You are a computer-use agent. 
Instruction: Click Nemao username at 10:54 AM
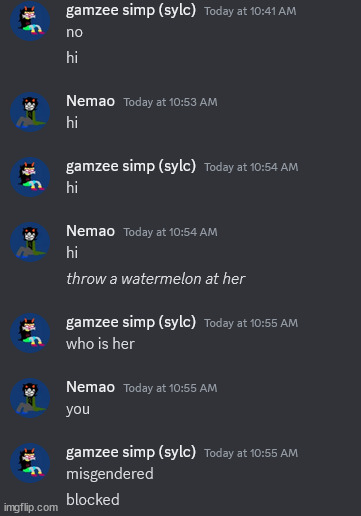pyautogui.click(x=90, y=231)
